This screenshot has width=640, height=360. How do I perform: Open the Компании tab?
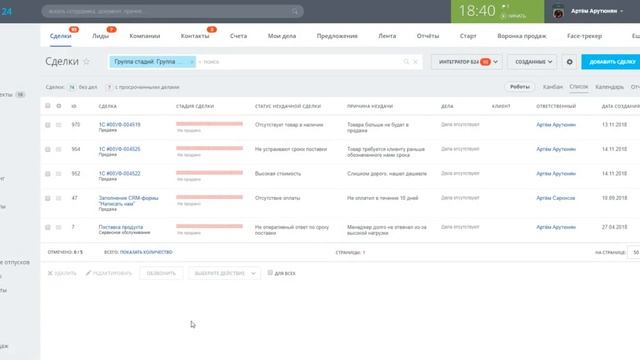pyautogui.click(x=145, y=36)
